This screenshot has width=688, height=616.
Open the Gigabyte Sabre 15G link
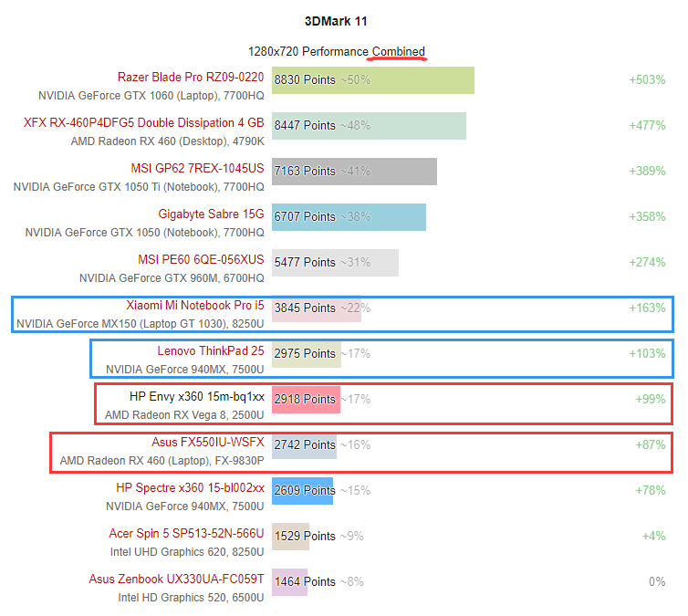click(x=211, y=214)
